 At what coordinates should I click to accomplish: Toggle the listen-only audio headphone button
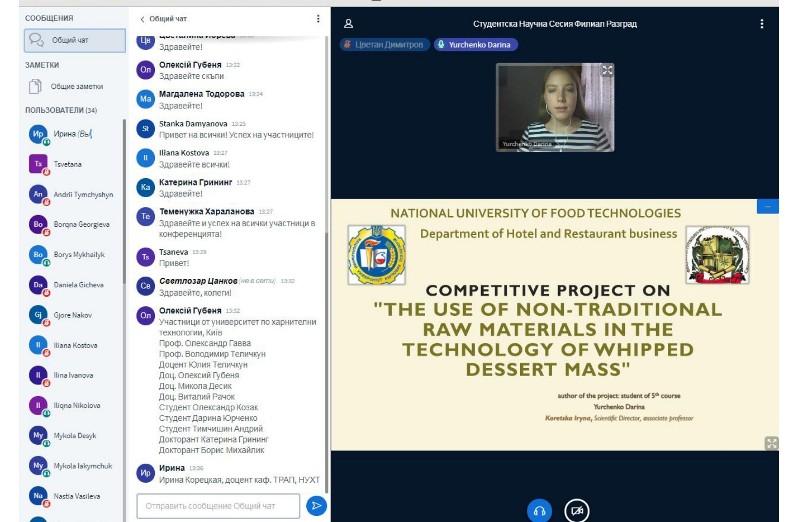[x=539, y=511]
